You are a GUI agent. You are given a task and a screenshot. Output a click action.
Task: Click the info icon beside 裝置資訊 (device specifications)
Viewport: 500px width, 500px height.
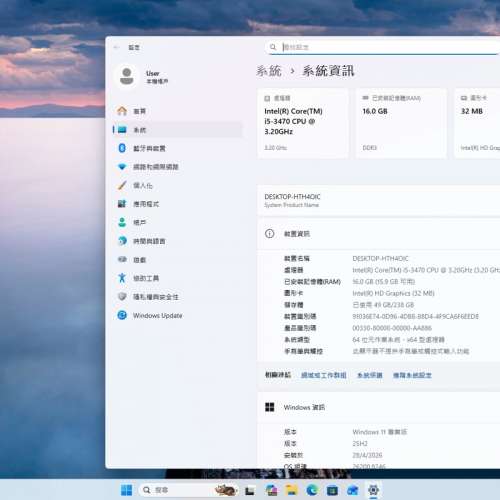[269, 234]
